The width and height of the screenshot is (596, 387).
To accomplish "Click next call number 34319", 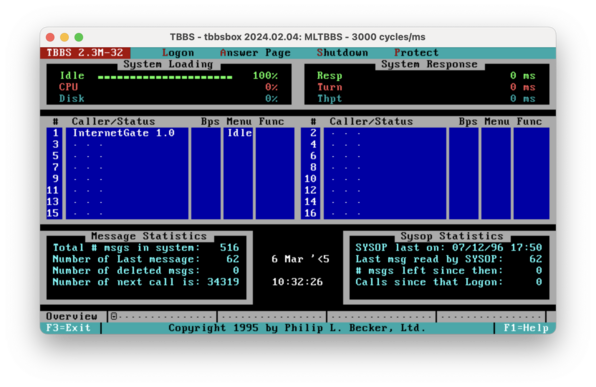I will [223, 282].
